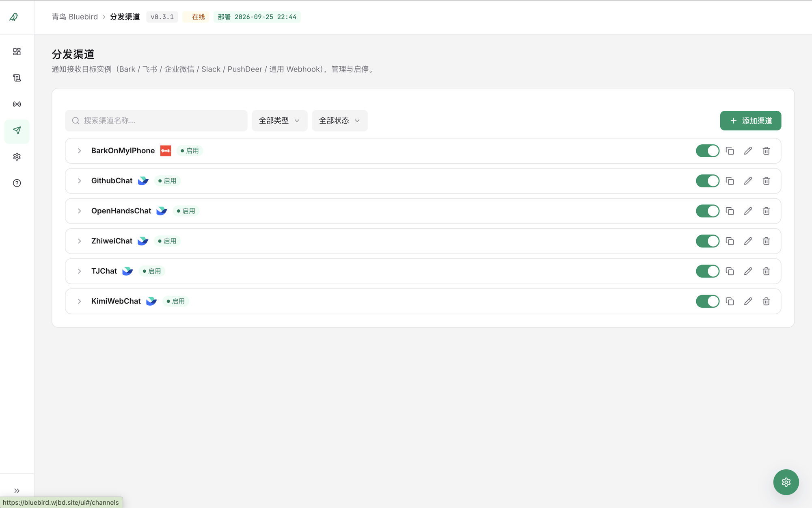Expand the ZhiweiChat row chevron
The width and height of the screenshot is (812, 508).
[80, 241]
